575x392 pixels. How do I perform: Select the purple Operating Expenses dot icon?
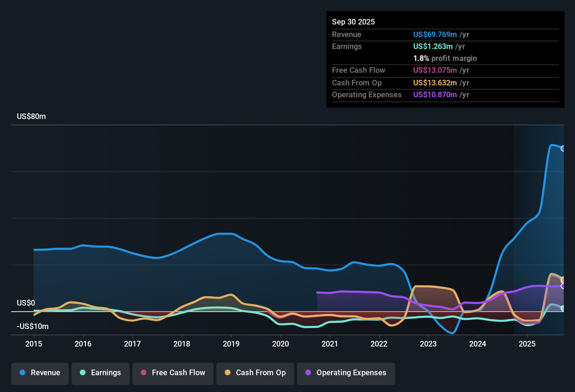pos(308,373)
